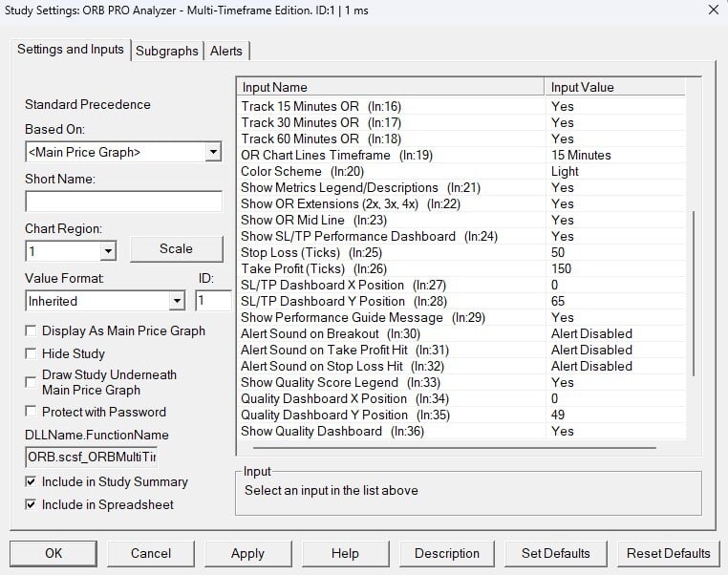Open the Based On dropdown

point(213,152)
